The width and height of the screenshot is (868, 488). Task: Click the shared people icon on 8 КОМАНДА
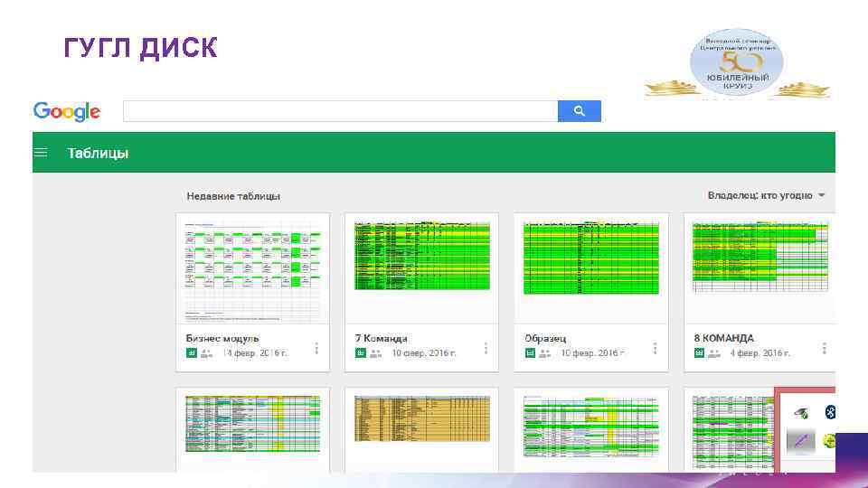click(x=714, y=353)
